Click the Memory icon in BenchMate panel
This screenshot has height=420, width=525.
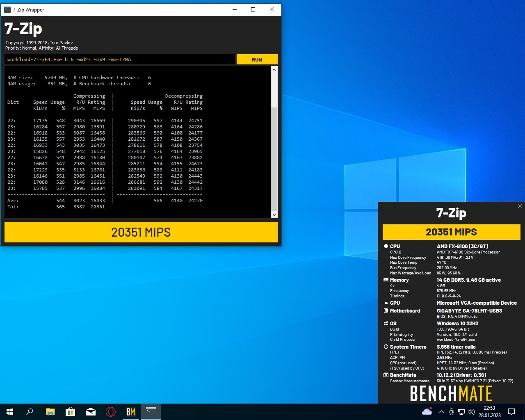pos(386,280)
